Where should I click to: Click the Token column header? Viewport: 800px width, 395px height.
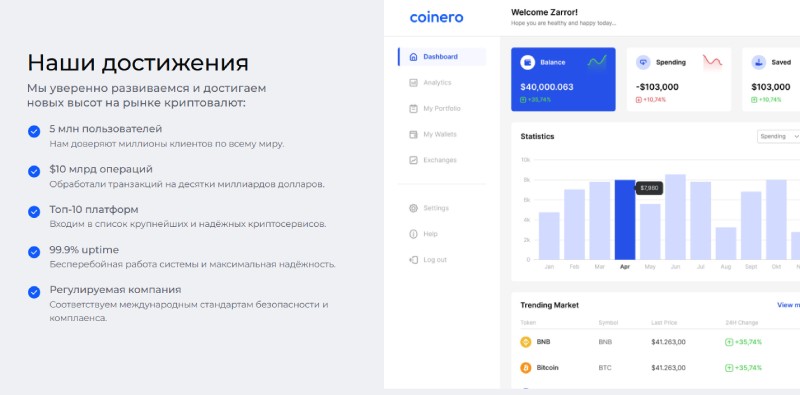pos(528,323)
